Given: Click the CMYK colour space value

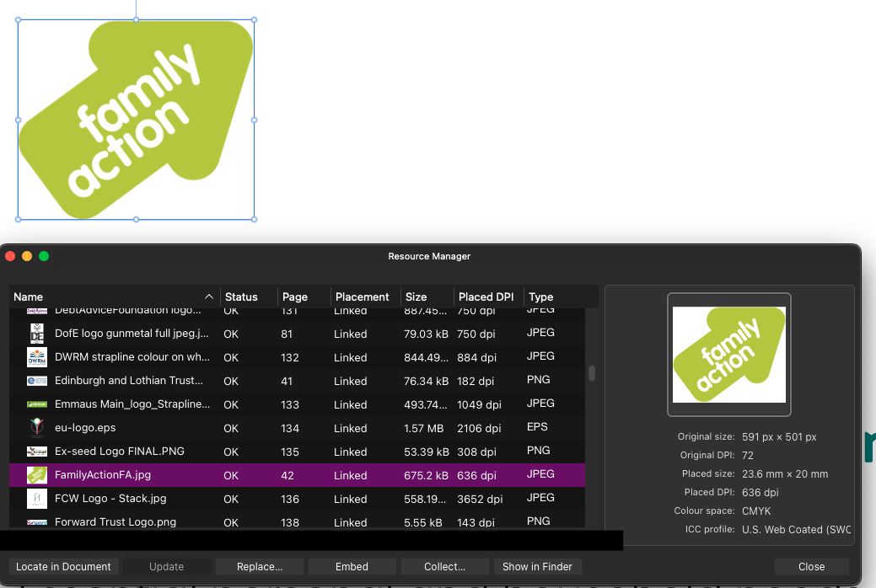Looking at the screenshot, I should (756, 511).
